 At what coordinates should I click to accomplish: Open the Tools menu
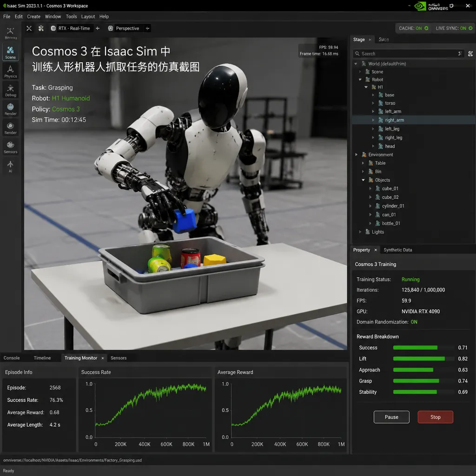pyautogui.click(x=71, y=16)
